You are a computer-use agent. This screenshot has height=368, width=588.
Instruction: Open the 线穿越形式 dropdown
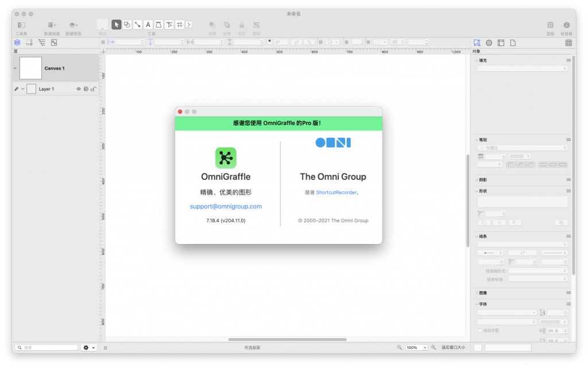coord(537,270)
